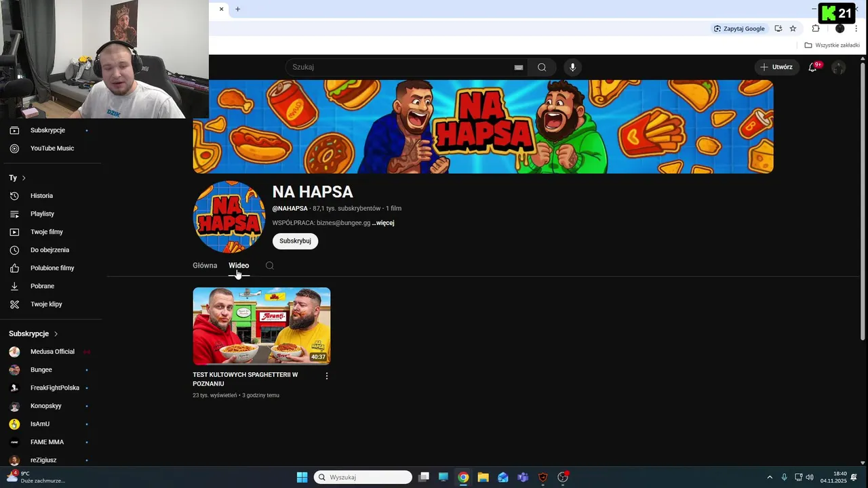Image resolution: width=868 pixels, height=488 pixels.
Task: Open File Explorer from the taskbar
Action: coord(483,477)
